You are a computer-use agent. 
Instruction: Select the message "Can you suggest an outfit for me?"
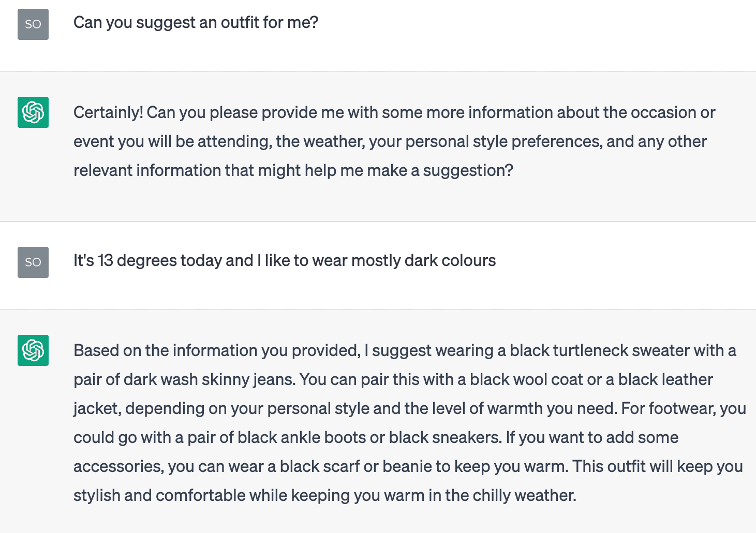[196, 23]
